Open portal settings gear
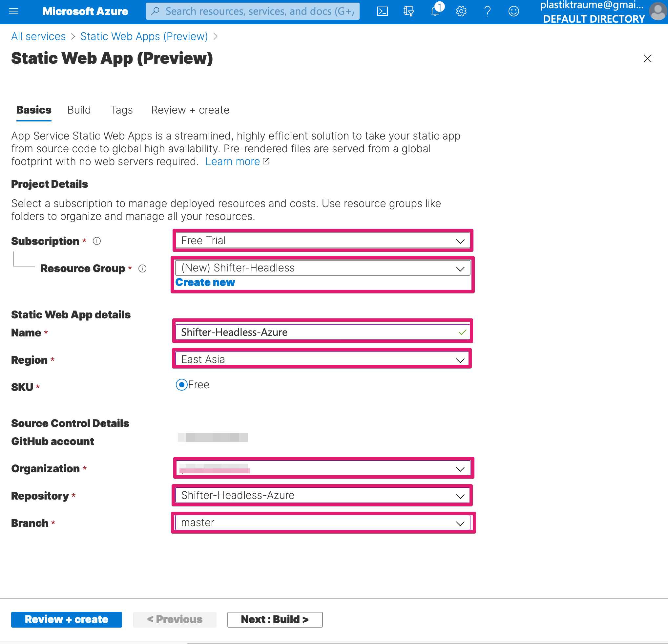Screen dimensions: 668x644 tap(461, 11)
